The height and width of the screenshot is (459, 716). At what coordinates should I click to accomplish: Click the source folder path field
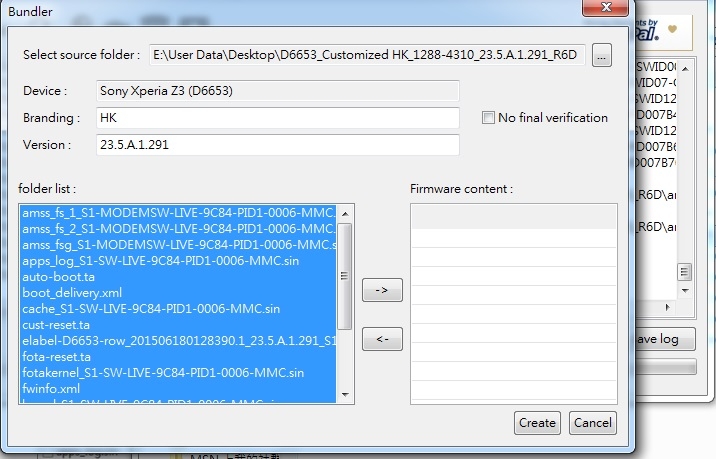(x=367, y=55)
